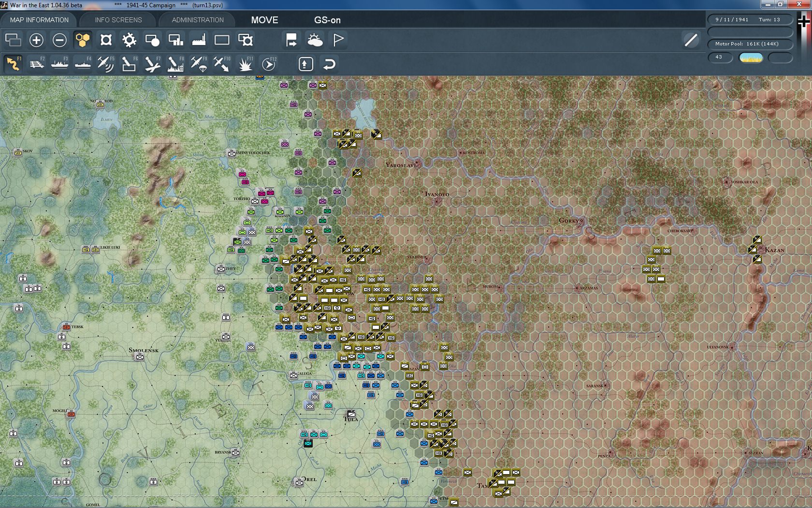Viewport: 812px width, 508px height.
Task: Switch to the INFO SCREENS tab
Action: coord(118,20)
